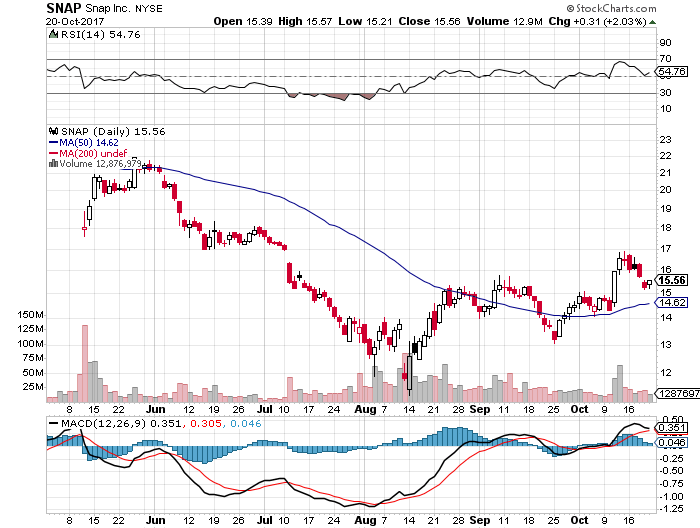Image resolution: width=700 pixels, height=528 pixels.
Task: Click the volume bar icon in the legend
Action: [52, 163]
